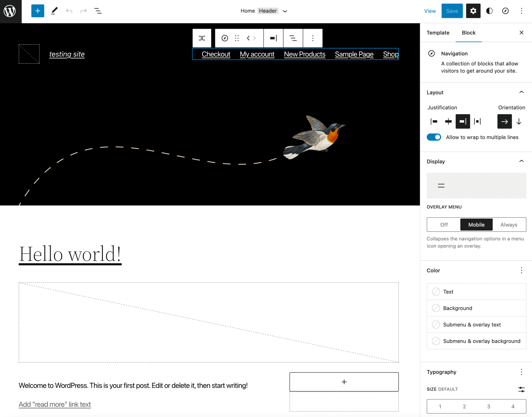The height and width of the screenshot is (417, 532).
Task: Toggle the block inserter plus button
Action: click(38, 11)
